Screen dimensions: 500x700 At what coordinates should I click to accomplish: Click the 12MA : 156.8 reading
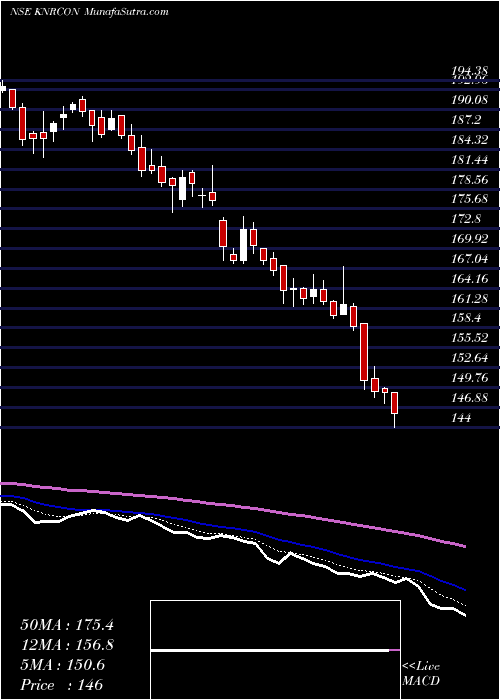point(67,645)
